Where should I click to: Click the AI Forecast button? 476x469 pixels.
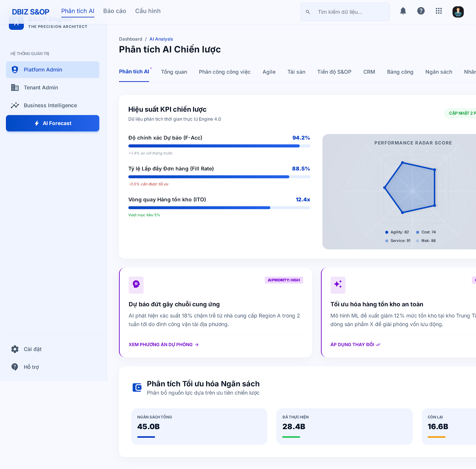click(x=53, y=123)
